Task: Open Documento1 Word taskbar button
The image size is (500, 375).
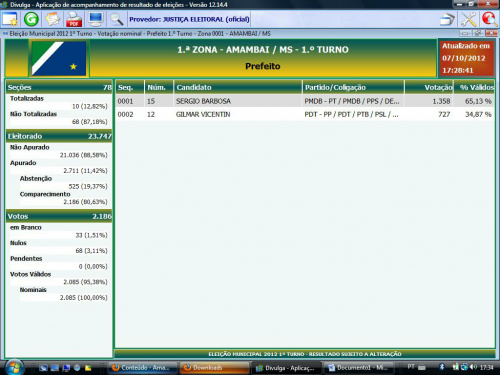Action: [359, 368]
